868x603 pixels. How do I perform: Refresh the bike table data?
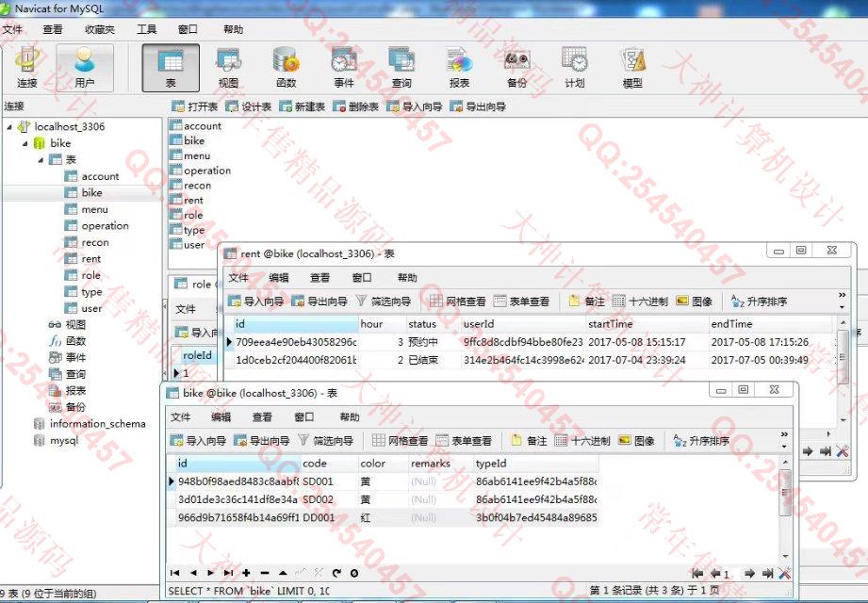tap(336, 573)
